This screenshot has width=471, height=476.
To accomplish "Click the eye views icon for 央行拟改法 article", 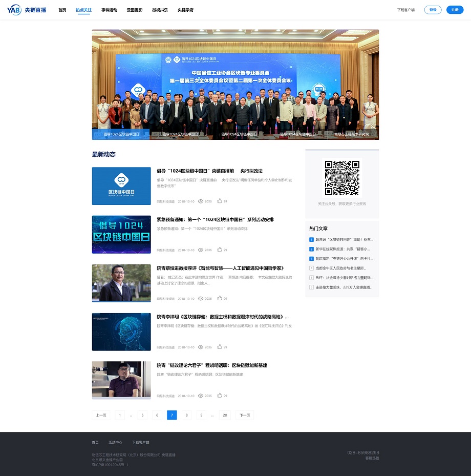I will (201, 201).
